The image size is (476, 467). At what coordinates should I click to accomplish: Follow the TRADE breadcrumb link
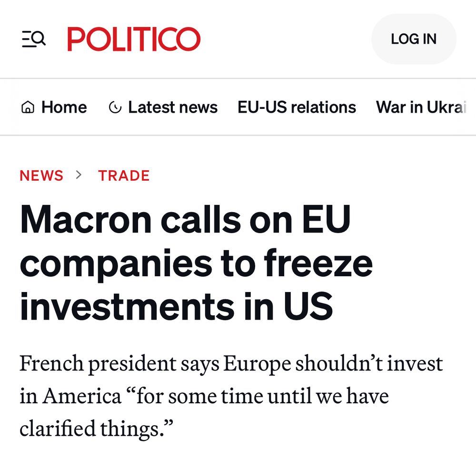[124, 175]
